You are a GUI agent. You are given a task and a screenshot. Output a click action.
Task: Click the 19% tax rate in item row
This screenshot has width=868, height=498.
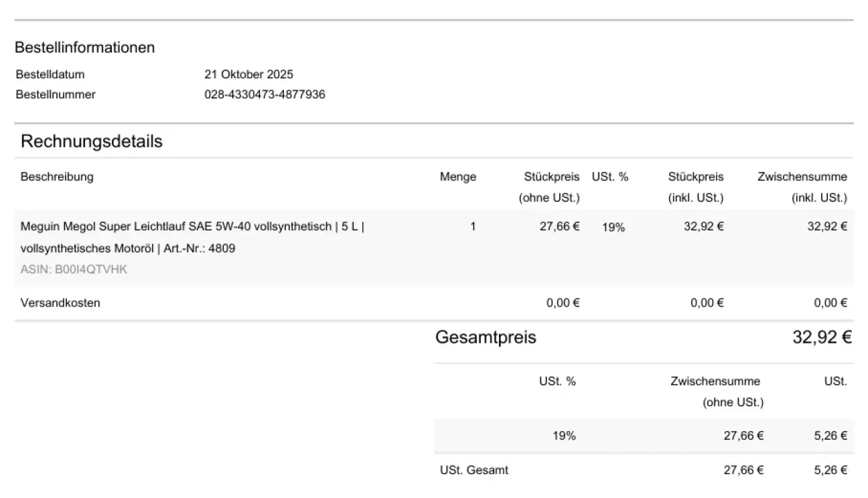click(613, 228)
